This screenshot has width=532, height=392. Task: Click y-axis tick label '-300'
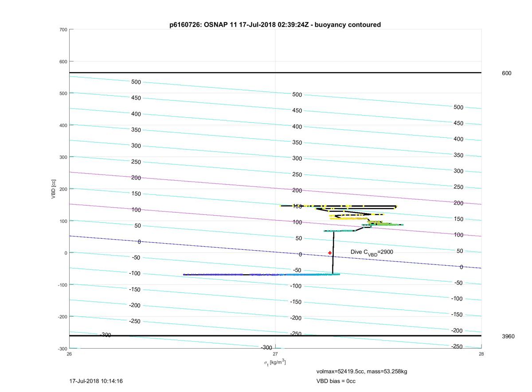coord(62,349)
